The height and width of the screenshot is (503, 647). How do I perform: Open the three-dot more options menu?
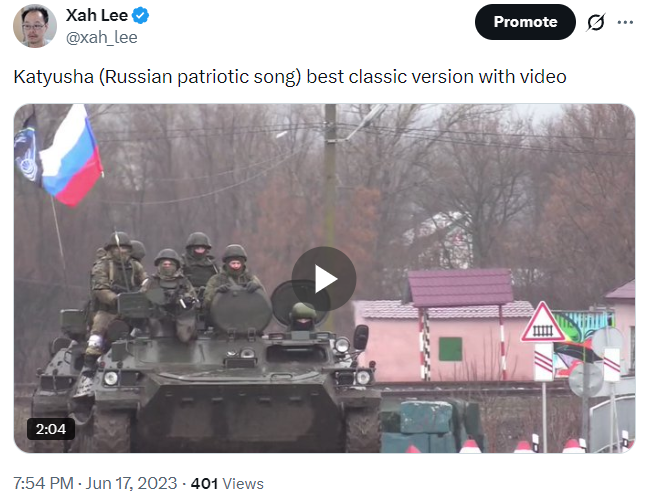pyautogui.click(x=625, y=22)
